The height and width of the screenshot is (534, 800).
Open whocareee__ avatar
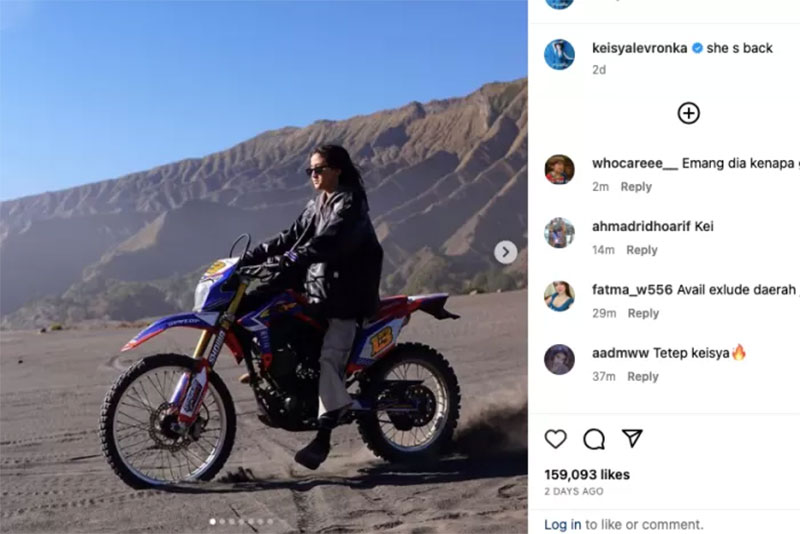point(559,169)
